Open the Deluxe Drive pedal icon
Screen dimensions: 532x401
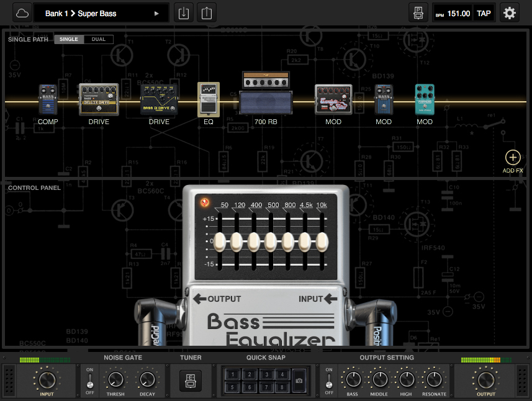tap(98, 99)
